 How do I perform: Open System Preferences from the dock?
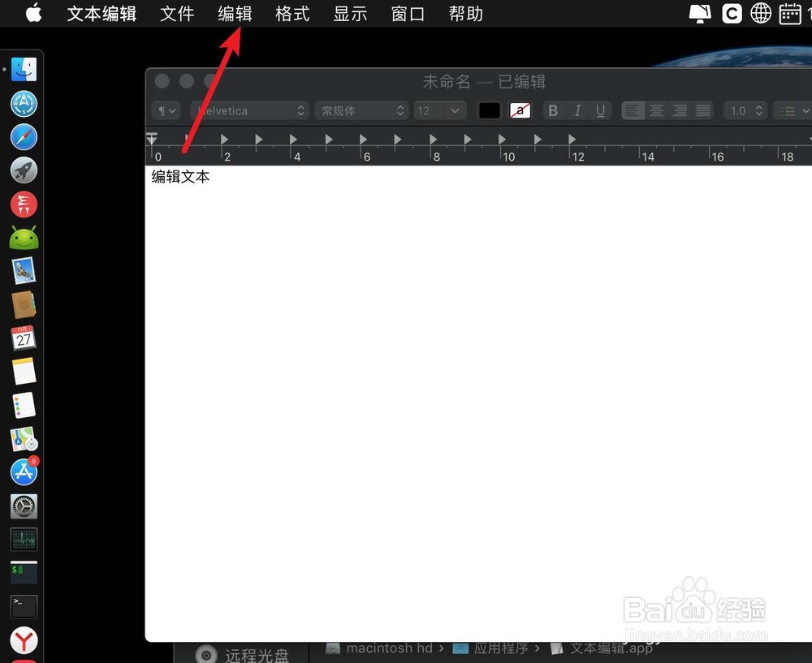(x=23, y=506)
